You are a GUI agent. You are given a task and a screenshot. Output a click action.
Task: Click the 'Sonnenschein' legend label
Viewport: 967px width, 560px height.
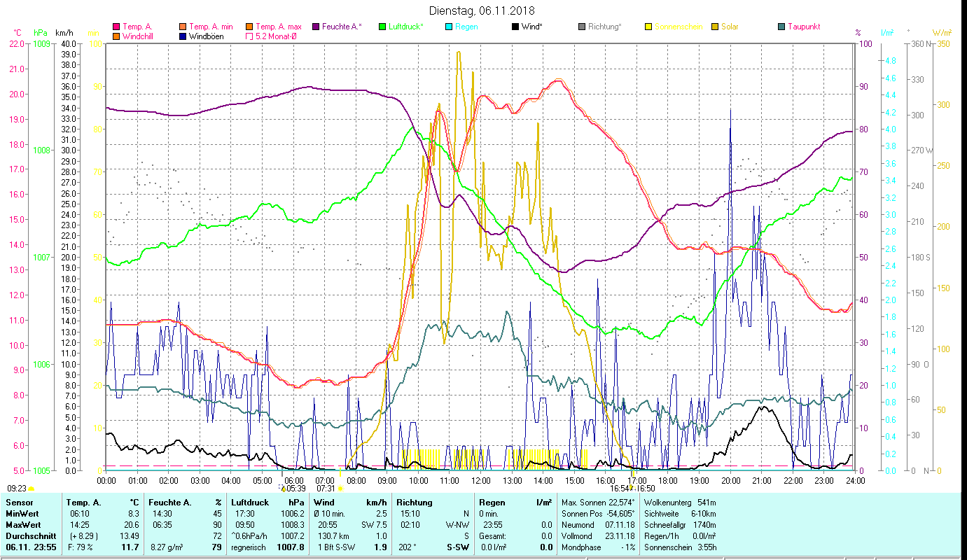coord(678,27)
